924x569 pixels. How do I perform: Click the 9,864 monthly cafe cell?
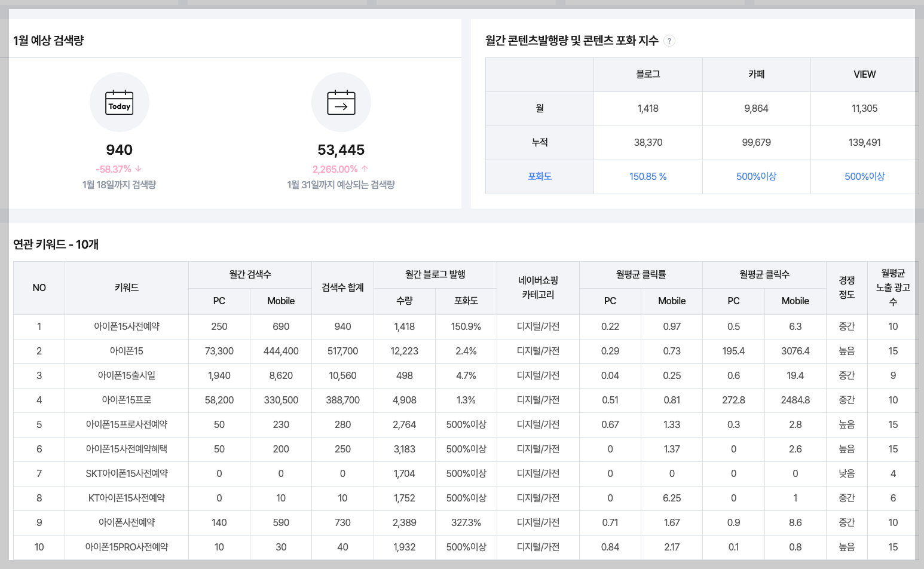756,108
